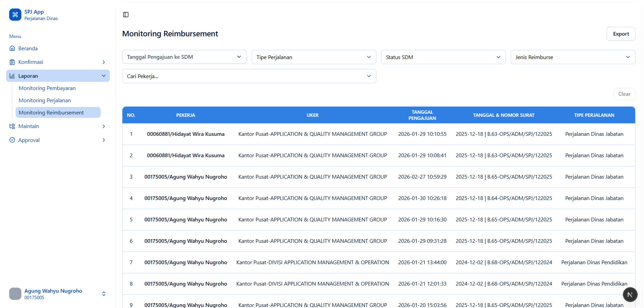Click Agung Wahyu Nugroho in row 3

point(186,177)
